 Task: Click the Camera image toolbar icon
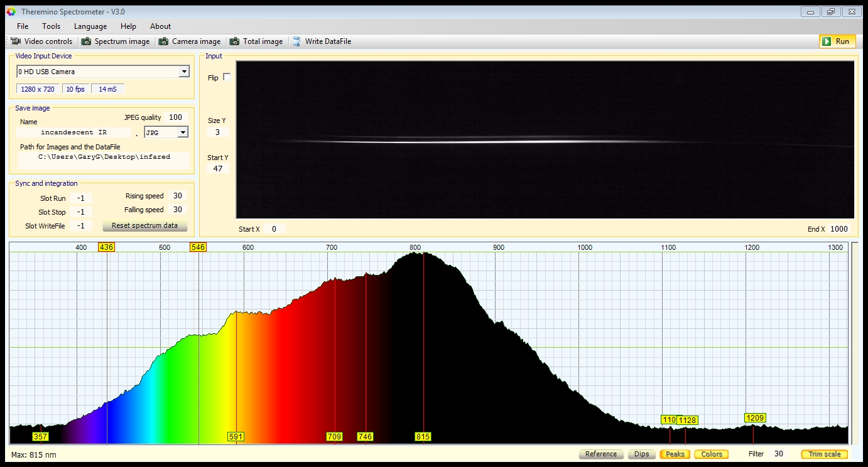pyautogui.click(x=163, y=41)
